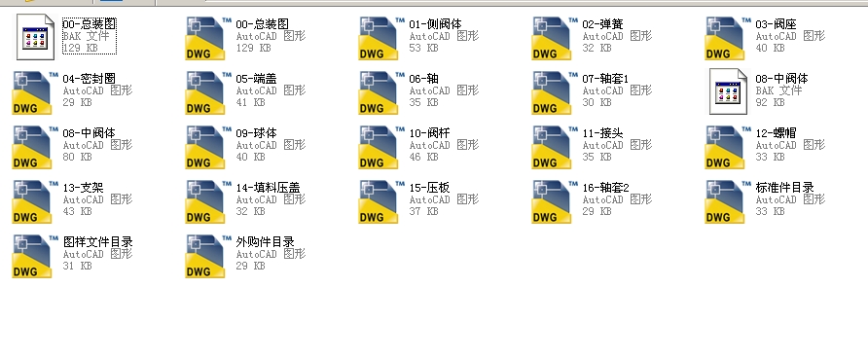Select the 12-螺帽 DWG icon
This screenshot has height=359, width=868.
click(728, 147)
